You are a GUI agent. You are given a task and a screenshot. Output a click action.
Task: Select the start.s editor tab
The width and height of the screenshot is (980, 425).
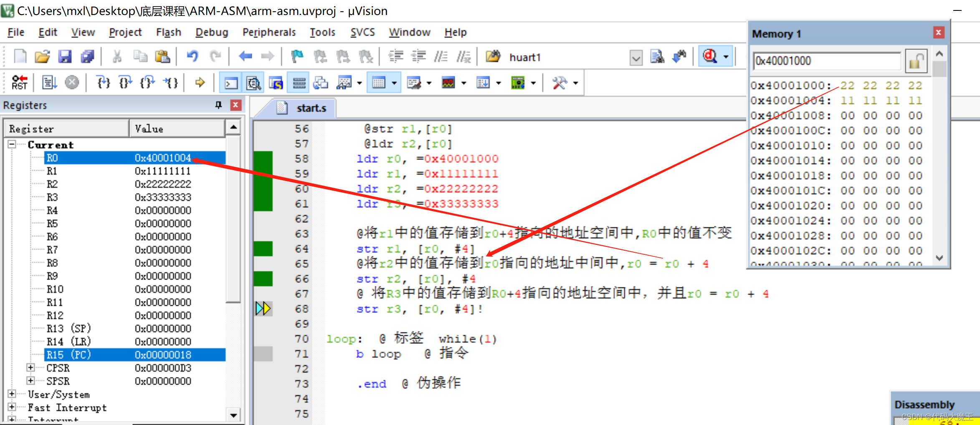point(304,108)
